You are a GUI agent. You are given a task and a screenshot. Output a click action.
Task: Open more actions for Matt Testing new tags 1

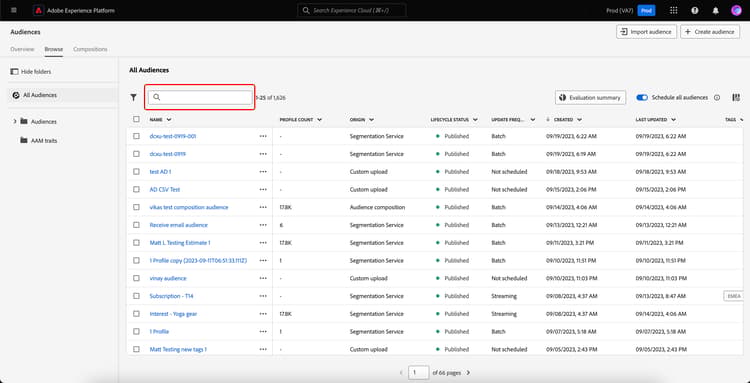(x=263, y=349)
